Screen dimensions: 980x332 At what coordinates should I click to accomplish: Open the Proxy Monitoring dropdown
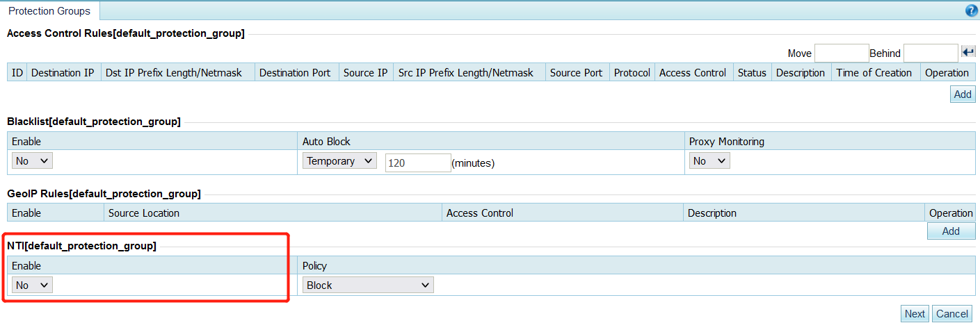[709, 161]
